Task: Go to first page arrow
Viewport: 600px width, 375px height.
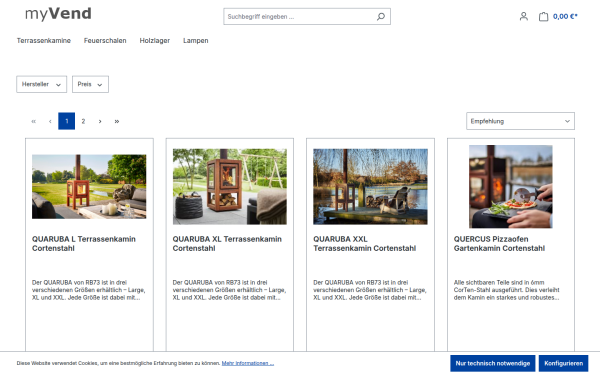Action: pos(33,121)
